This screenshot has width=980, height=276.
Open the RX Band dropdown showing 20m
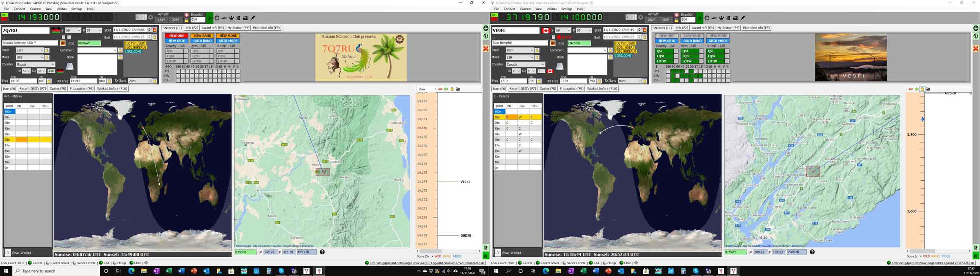[140, 81]
